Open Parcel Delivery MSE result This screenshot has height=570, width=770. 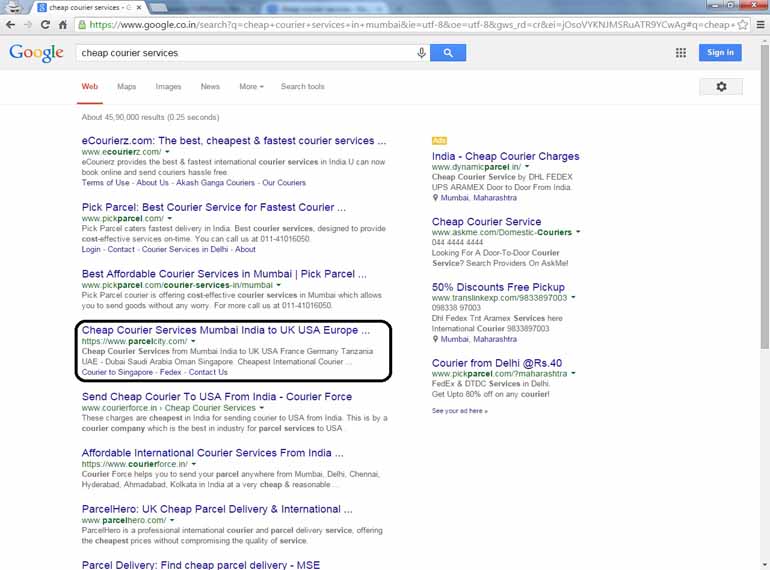[x=201, y=565]
